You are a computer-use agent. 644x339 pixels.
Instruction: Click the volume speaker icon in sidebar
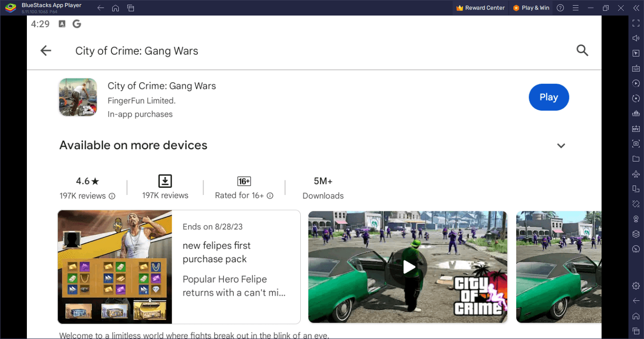[x=636, y=38]
